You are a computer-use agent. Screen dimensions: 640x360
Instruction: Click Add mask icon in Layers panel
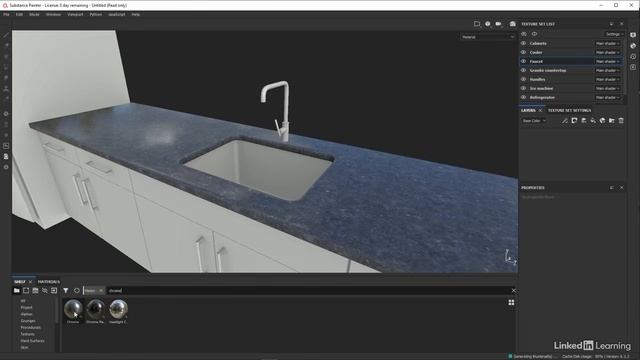click(x=574, y=120)
